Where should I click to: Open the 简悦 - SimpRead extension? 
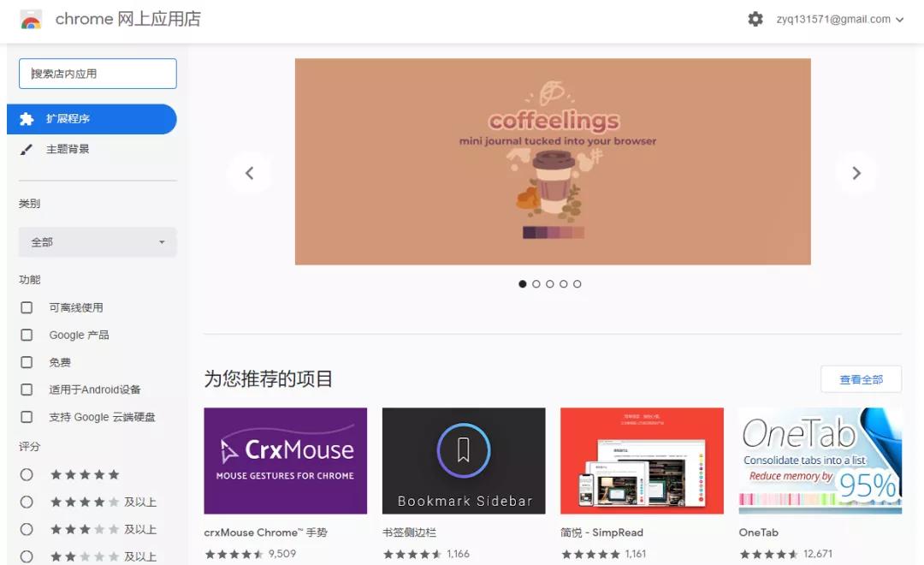[x=641, y=461]
